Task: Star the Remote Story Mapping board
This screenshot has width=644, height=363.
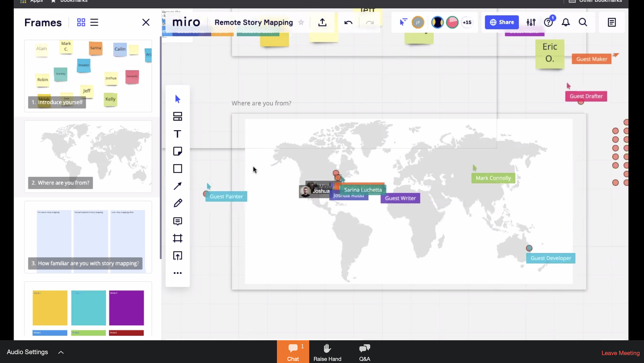Action: [301, 22]
